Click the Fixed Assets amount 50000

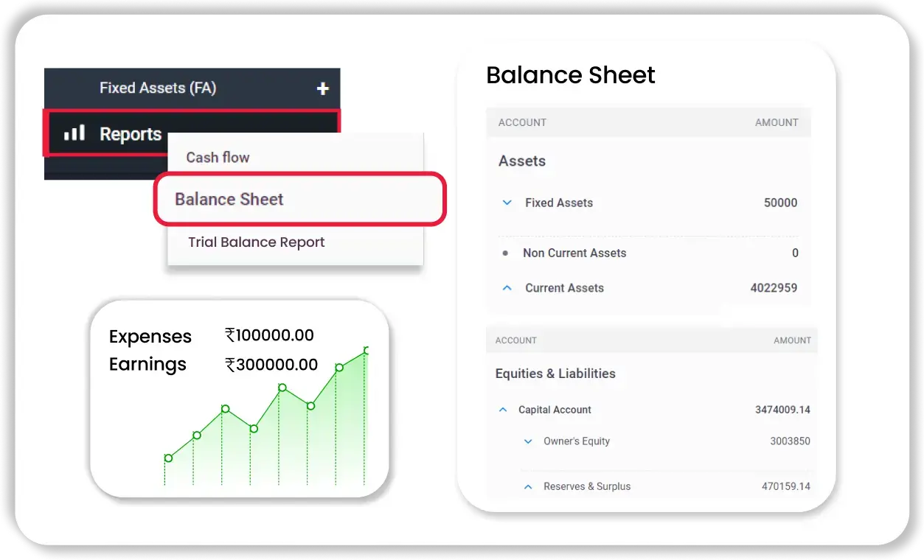(780, 203)
